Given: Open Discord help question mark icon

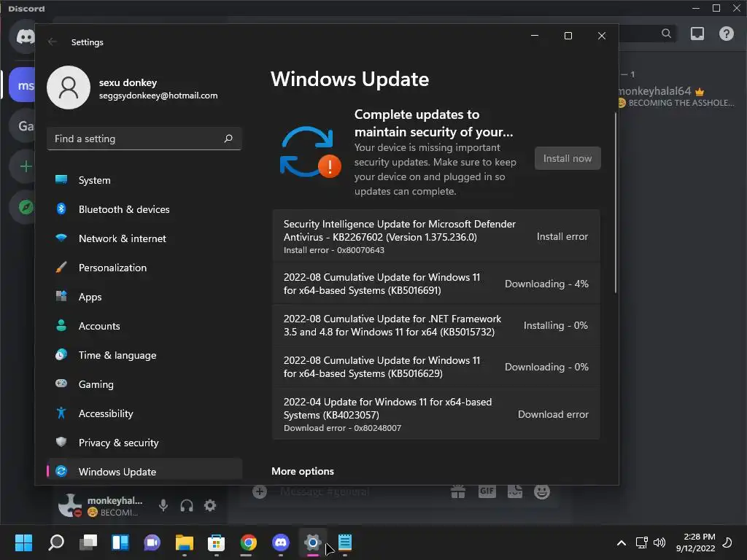Looking at the screenshot, I should [727, 34].
